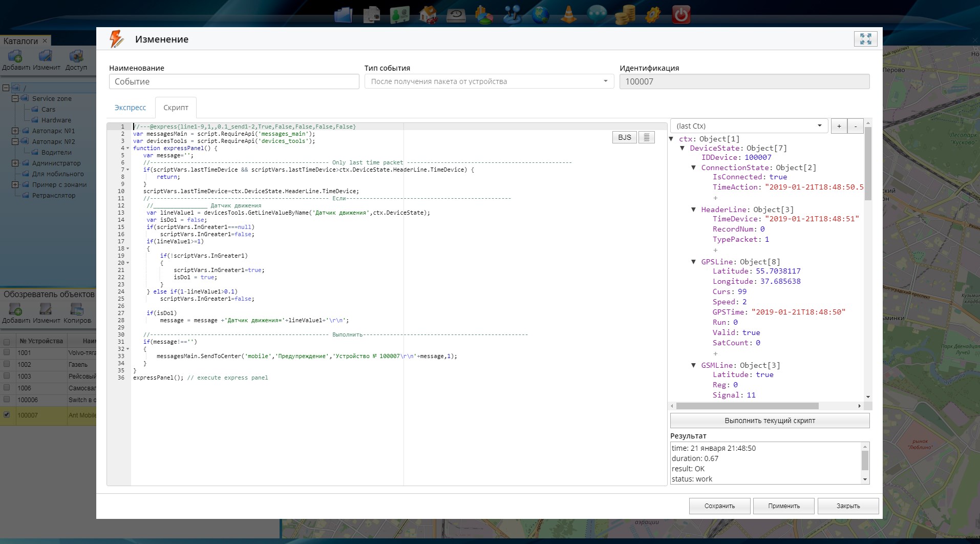
Task: Open the (last Ctx) dropdown
Action: pos(749,126)
